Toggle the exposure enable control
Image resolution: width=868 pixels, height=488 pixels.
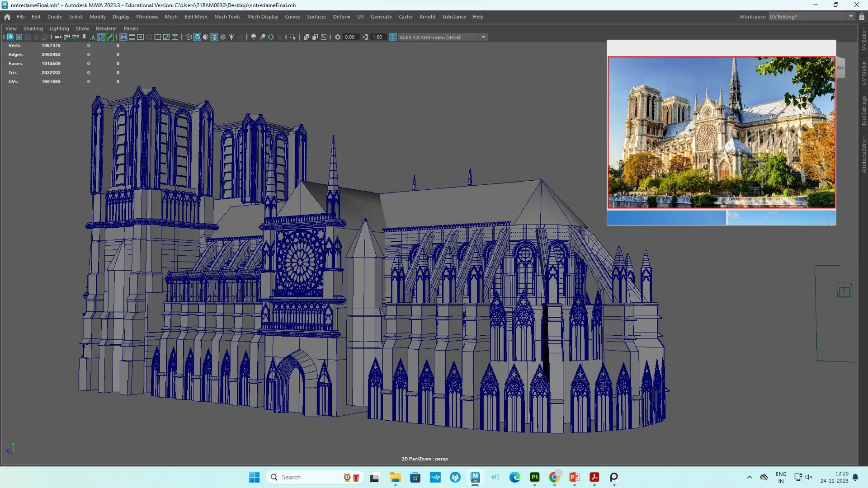[x=338, y=37]
